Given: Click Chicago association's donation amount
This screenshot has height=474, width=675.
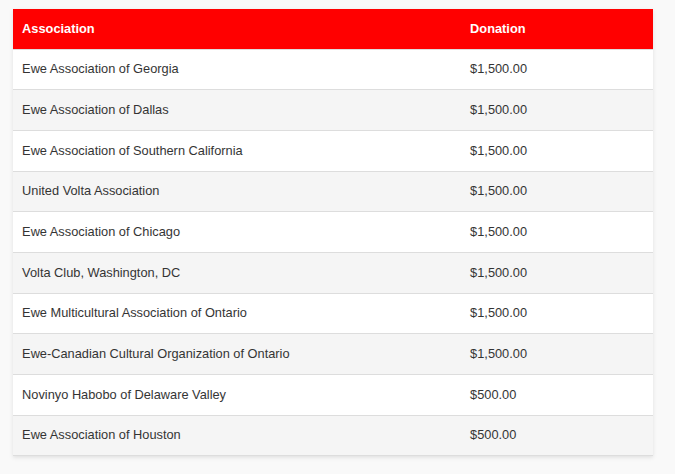Looking at the screenshot, I should coord(498,232).
